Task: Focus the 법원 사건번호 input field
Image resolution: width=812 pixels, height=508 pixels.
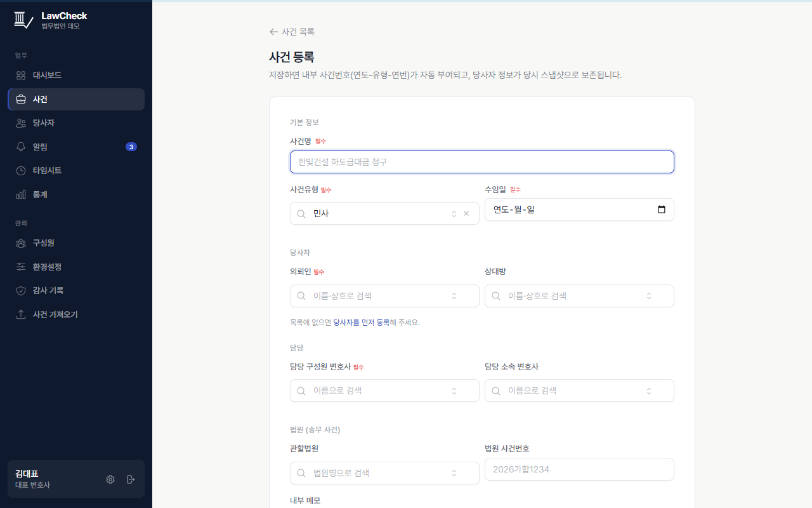Action: [579, 469]
